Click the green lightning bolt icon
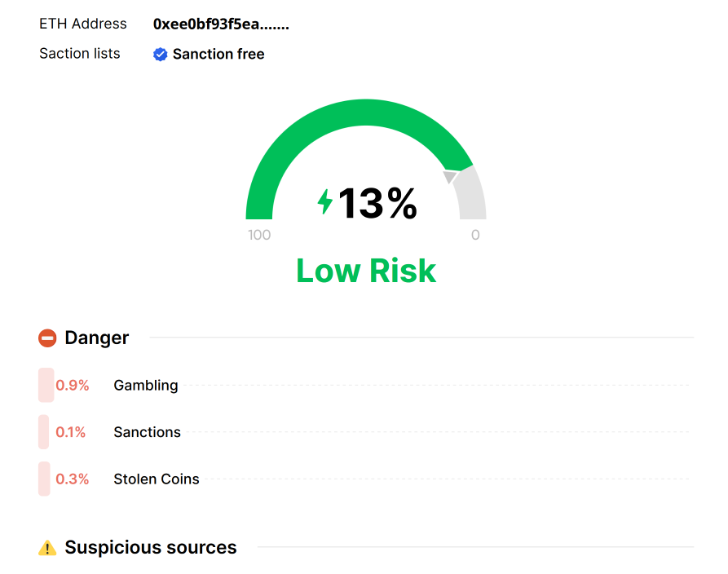Screen dimensions: 728x574 click(325, 201)
